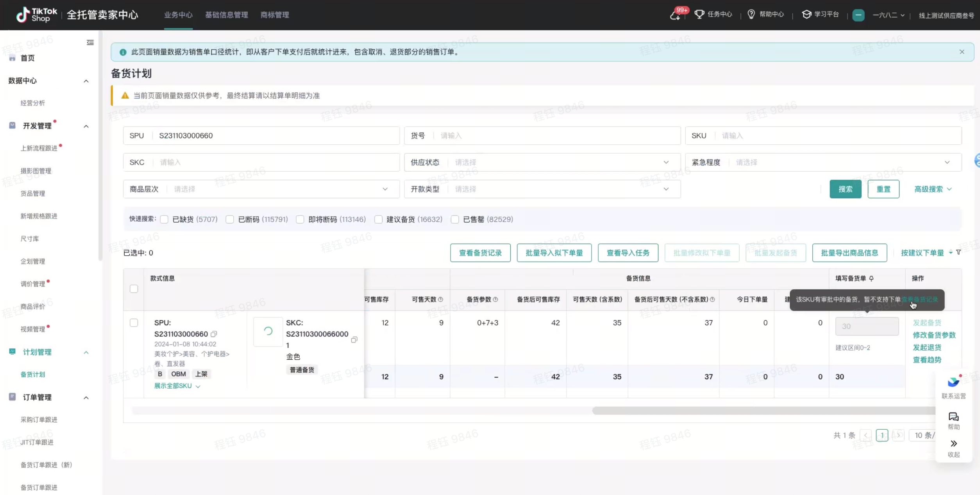Click the green user avatar icon
980x495 pixels.
[x=858, y=15]
